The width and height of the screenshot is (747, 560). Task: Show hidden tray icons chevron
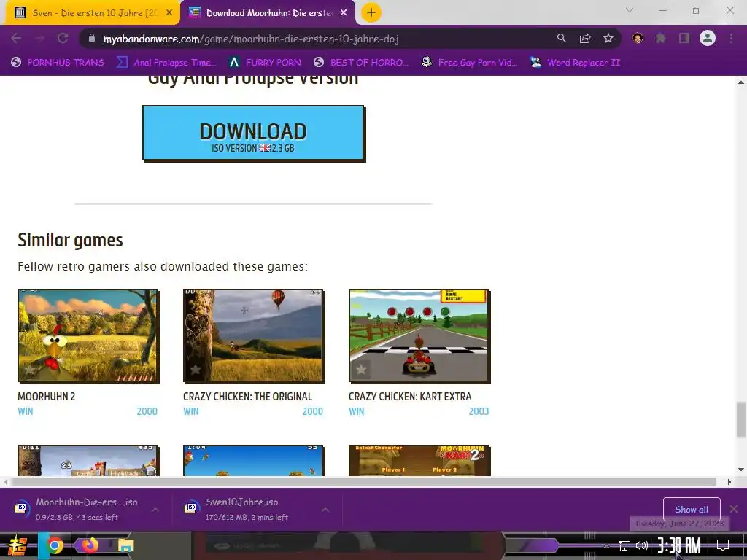pyautogui.click(x=606, y=545)
